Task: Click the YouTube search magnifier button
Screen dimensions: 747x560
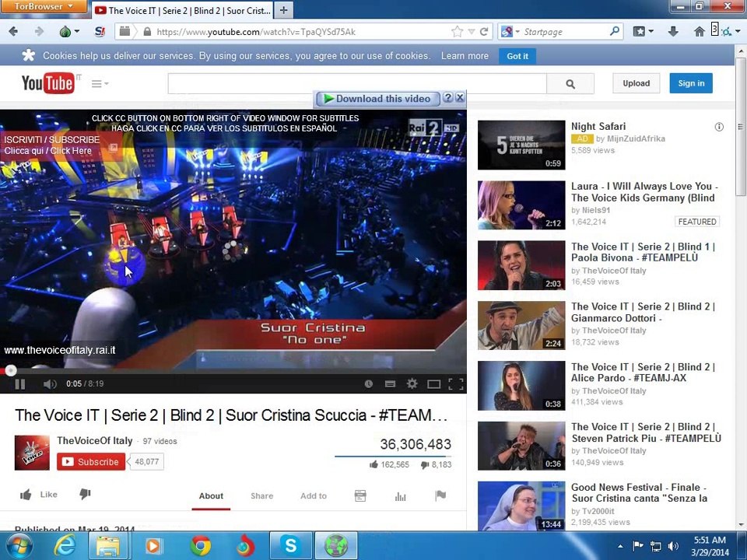Action: (570, 84)
